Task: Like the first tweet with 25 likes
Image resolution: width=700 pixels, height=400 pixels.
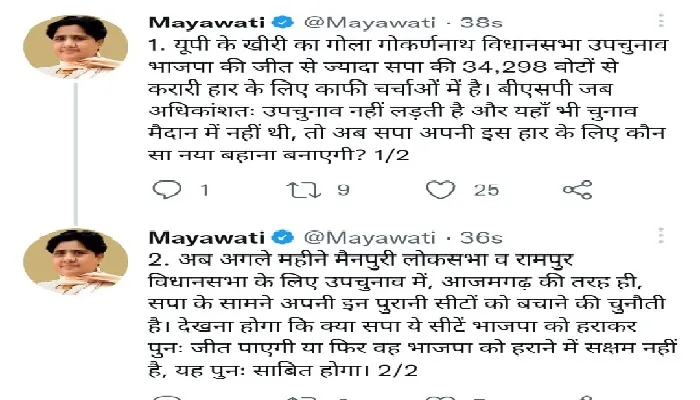Action: click(441, 189)
